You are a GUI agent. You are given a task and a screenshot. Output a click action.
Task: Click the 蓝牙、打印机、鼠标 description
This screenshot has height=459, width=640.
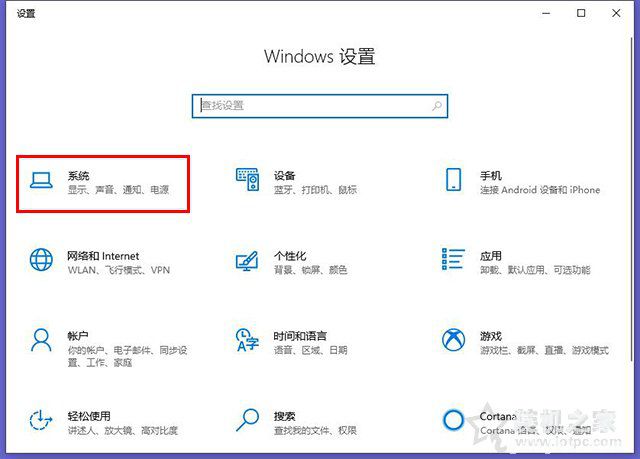316,190
